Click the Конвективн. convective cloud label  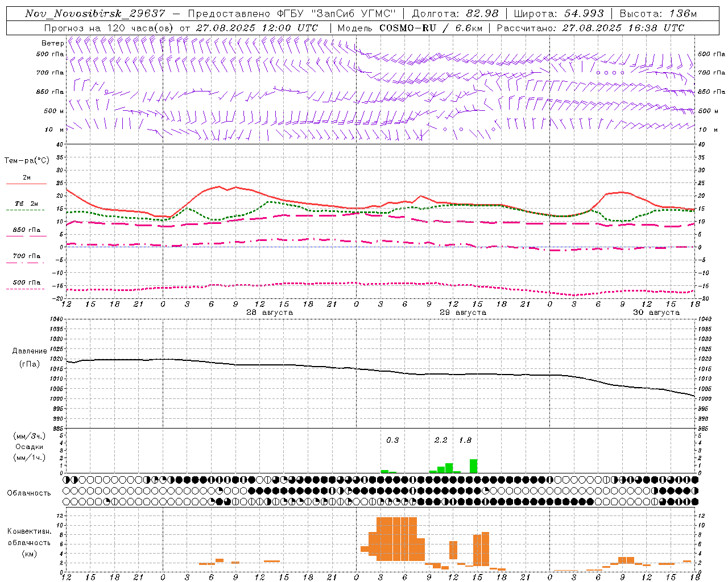pyautogui.click(x=29, y=531)
